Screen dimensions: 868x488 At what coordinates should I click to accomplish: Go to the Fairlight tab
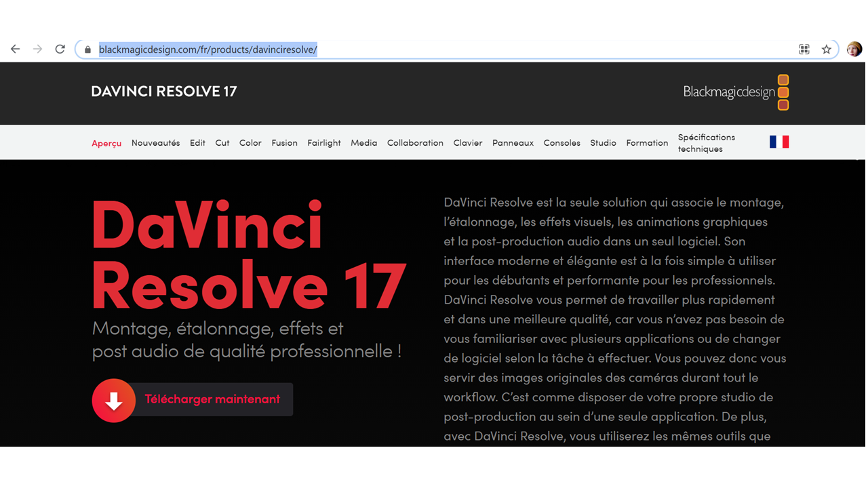[324, 143]
